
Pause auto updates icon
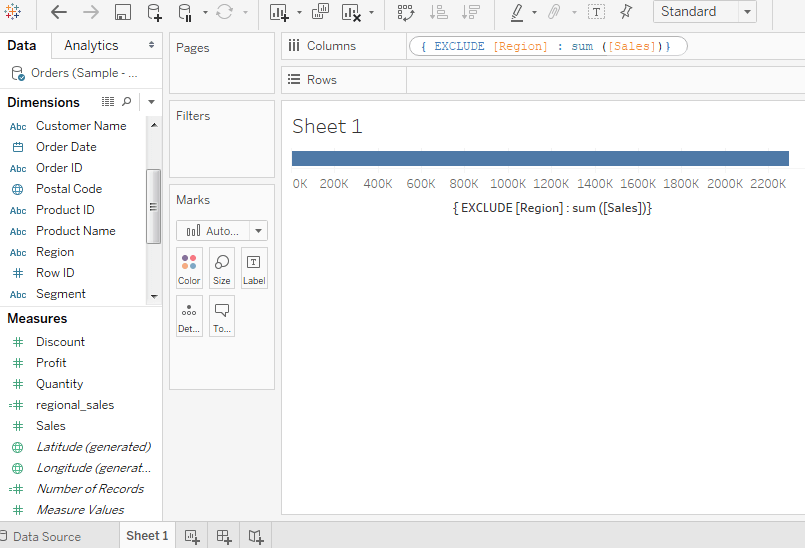[x=185, y=12]
